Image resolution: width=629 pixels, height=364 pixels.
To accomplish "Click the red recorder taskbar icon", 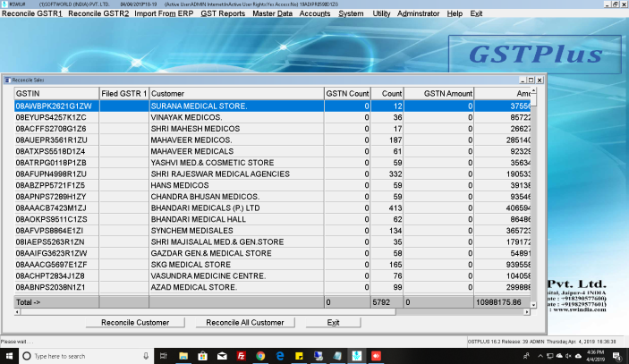I will click(x=376, y=356).
